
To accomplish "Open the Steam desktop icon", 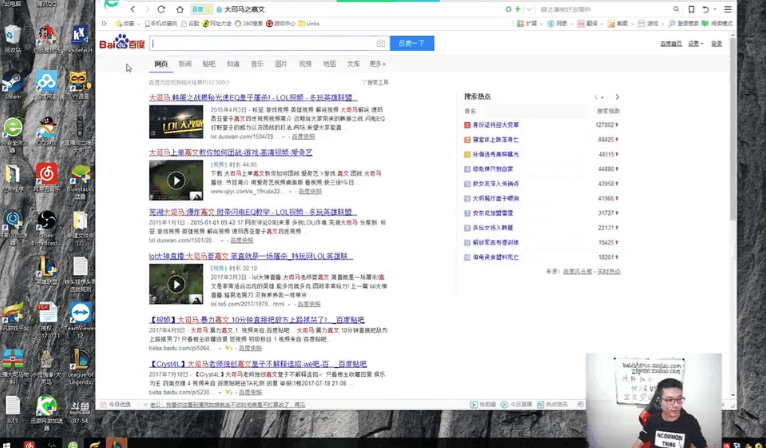I will click(x=13, y=86).
